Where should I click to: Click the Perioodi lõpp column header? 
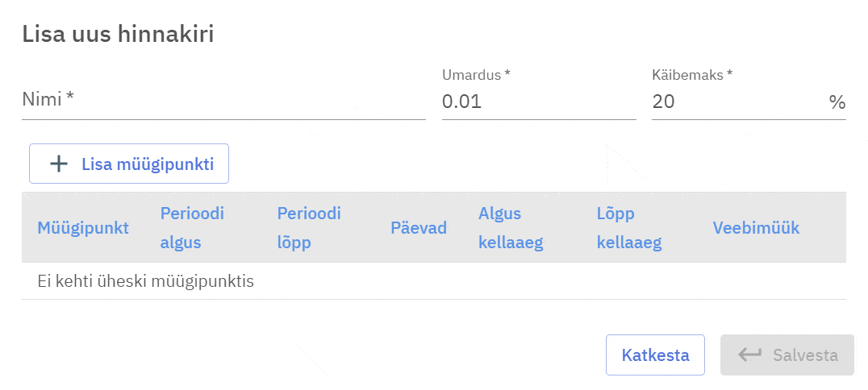309,228
